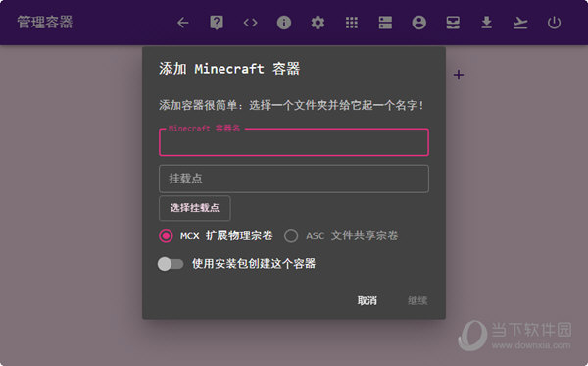The image size is (588, 366).
Task: Click the 挂载点 text field
Action: [x=294, y=179]
